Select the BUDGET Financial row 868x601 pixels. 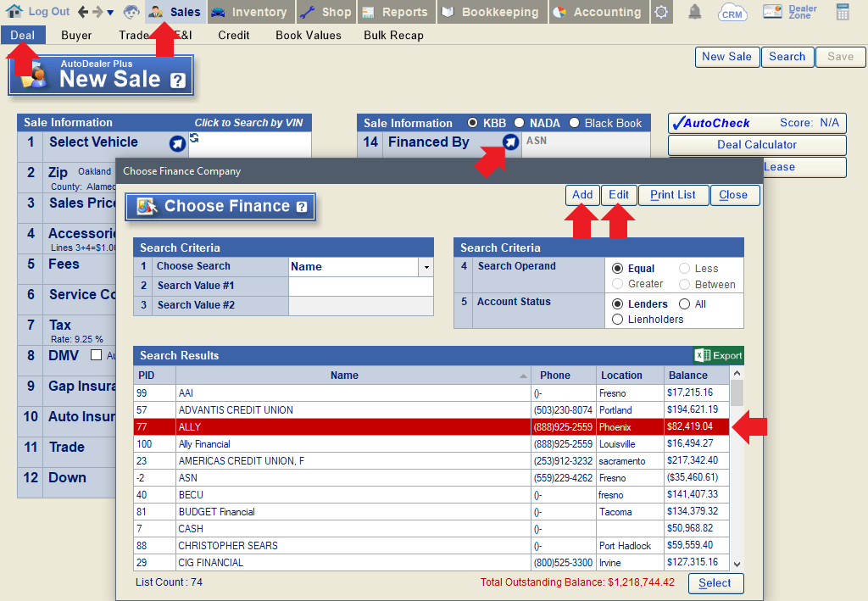click(x=431, y=512)
